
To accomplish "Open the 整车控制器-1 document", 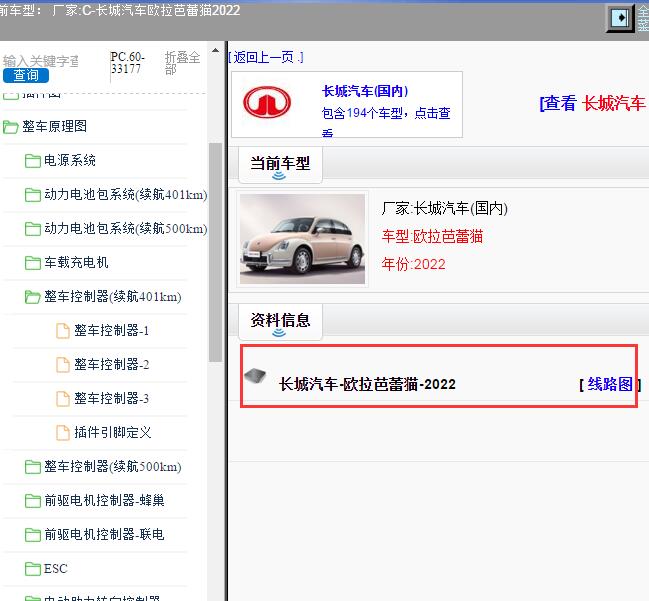I will (x=111, y=331).
